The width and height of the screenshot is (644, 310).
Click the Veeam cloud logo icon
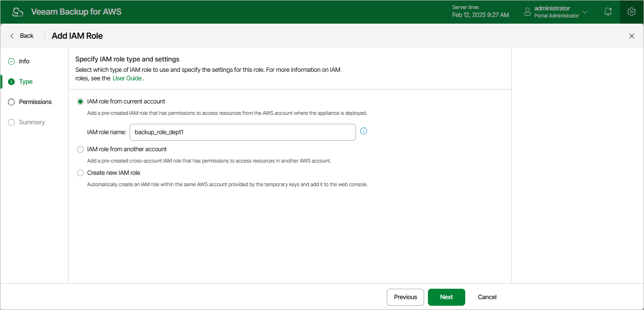coord(17,12)
